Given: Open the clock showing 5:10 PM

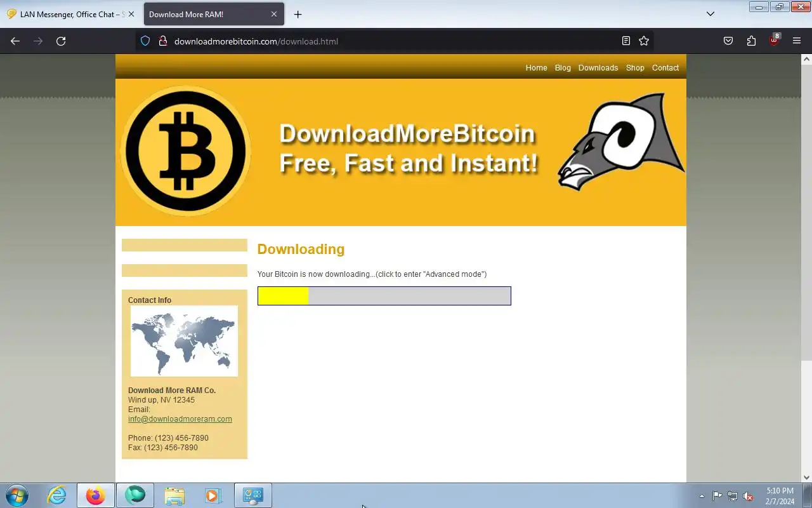Looking at the screenshot, I should point(780,496).
